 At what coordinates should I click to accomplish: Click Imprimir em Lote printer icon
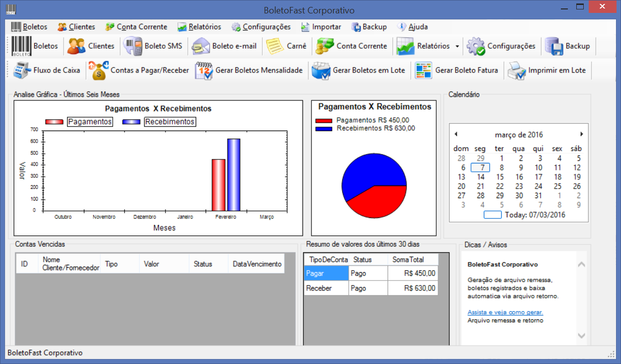[x=516, y=71]
